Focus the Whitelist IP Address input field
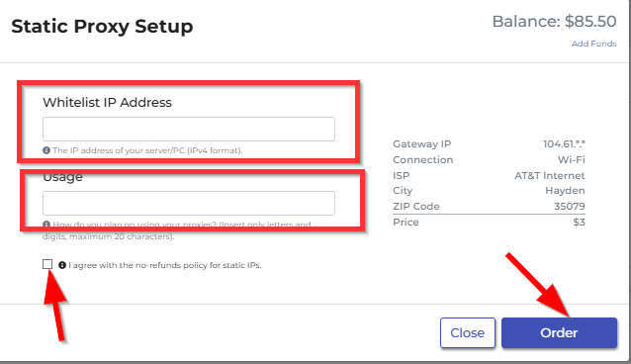The height and width of the screenshot is (364, 631). click(189, 129)
